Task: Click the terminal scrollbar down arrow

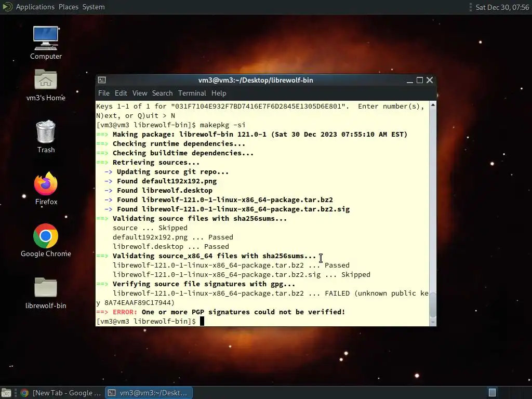Action: (433, 322)
